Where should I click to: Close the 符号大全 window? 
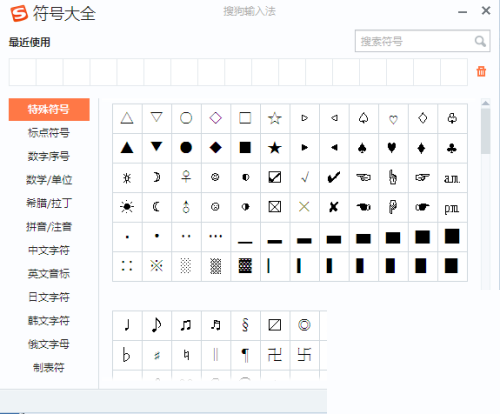[x=486, y=11]
